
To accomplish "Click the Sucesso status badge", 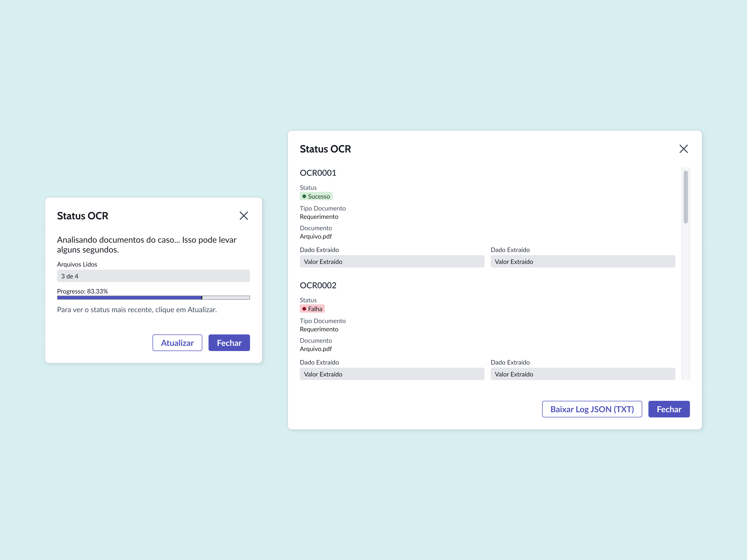I will tap(316, 196).
